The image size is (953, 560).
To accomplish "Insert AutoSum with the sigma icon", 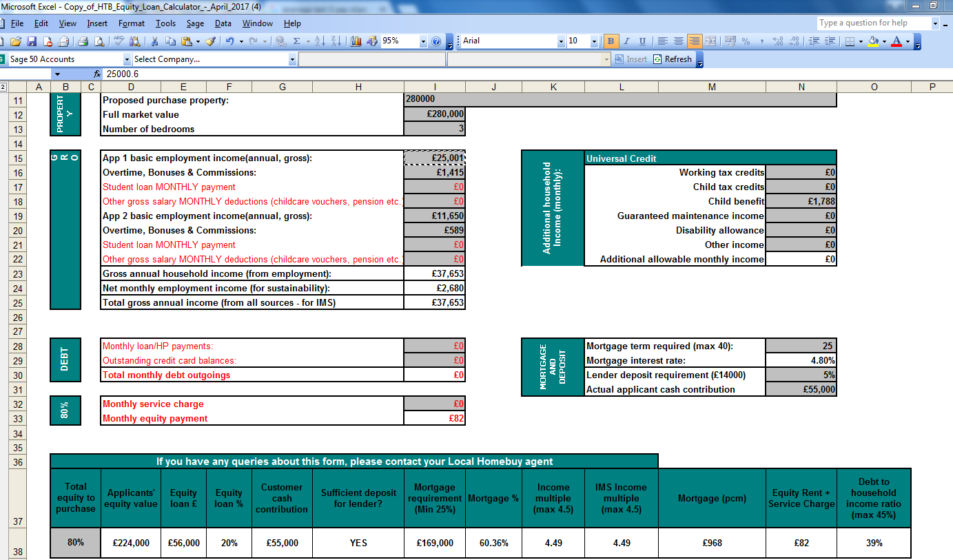I will click(296, 41).
